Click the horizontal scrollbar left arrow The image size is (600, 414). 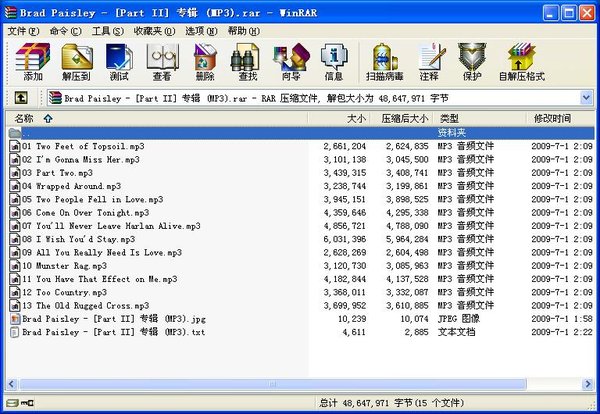(12, 384)
